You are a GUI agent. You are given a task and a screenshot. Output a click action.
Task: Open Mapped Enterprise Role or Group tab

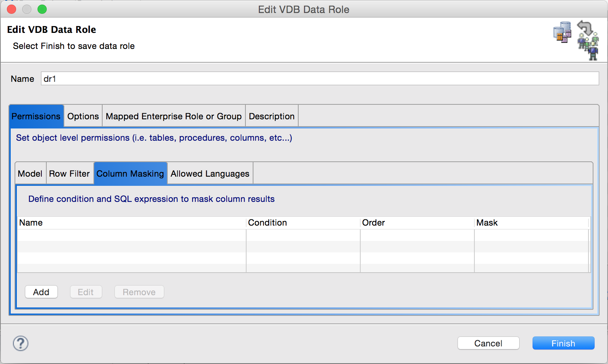click(173, 116)
